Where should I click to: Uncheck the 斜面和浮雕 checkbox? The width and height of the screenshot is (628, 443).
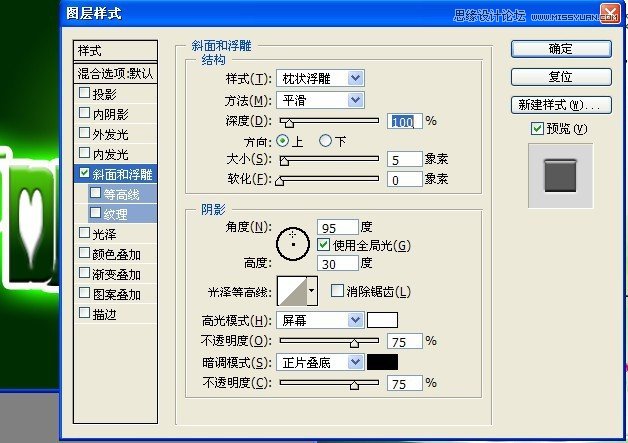pyautogui.click(x=85, y=173)
